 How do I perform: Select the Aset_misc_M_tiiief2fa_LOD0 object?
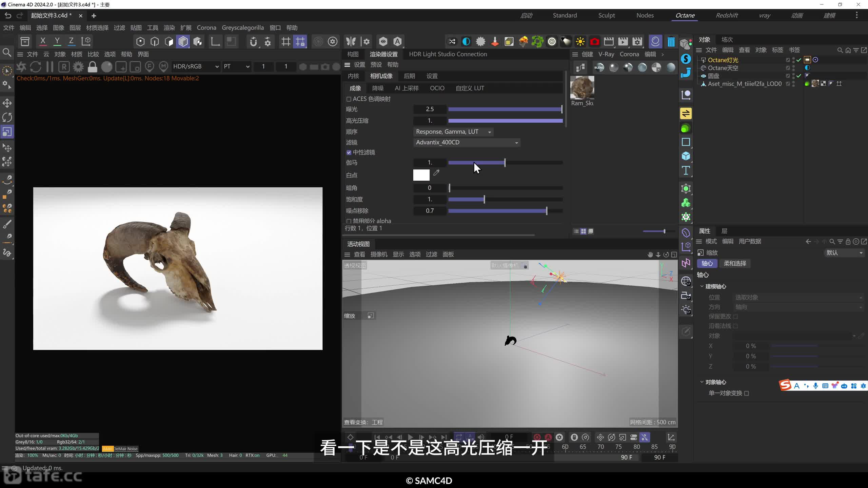click(x=745, y=84)
